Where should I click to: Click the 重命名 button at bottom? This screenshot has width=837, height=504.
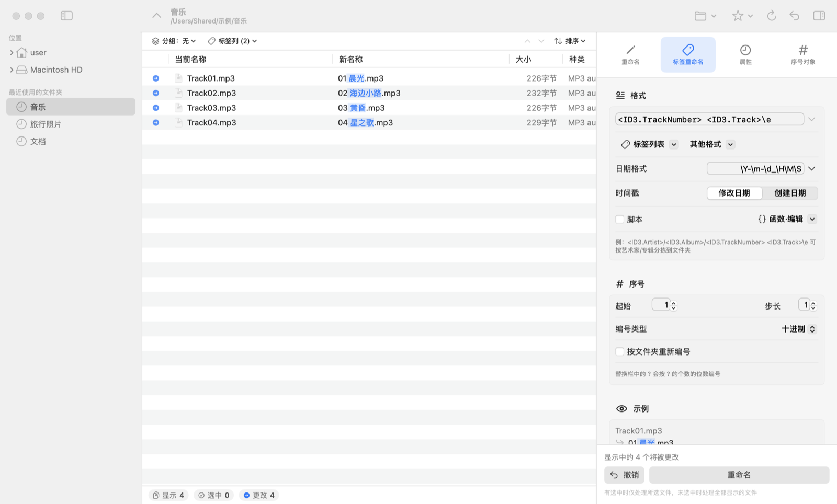(x=739, y=475)
